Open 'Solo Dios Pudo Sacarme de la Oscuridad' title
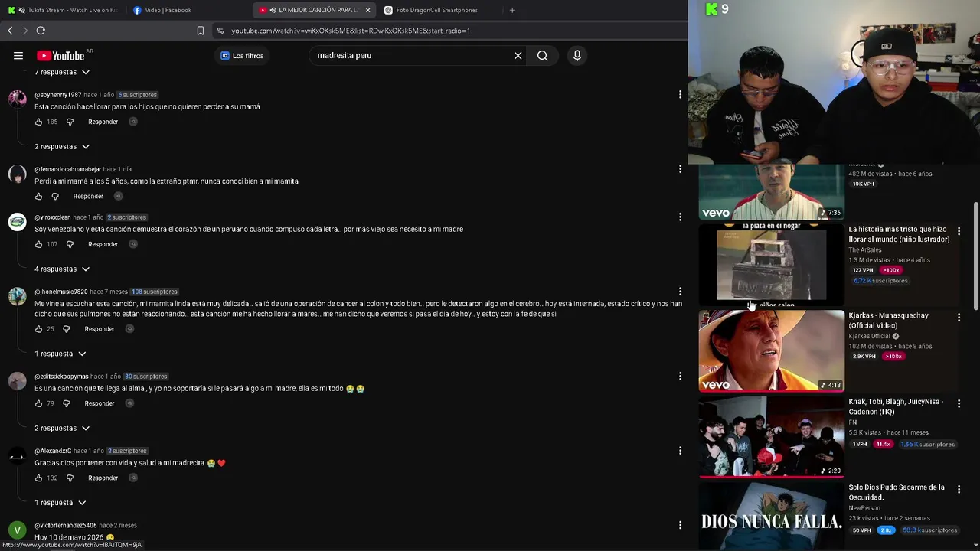 click(x=897, y=492)
